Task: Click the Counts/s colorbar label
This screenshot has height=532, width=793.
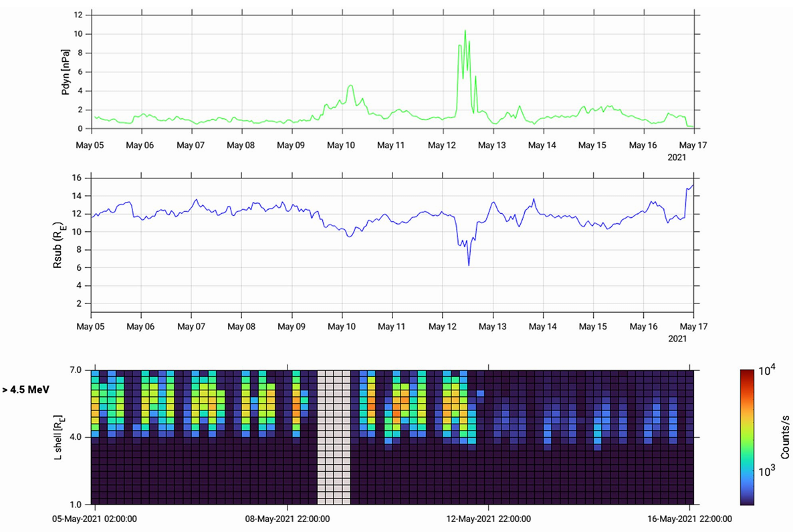Action: coord(783,436)
